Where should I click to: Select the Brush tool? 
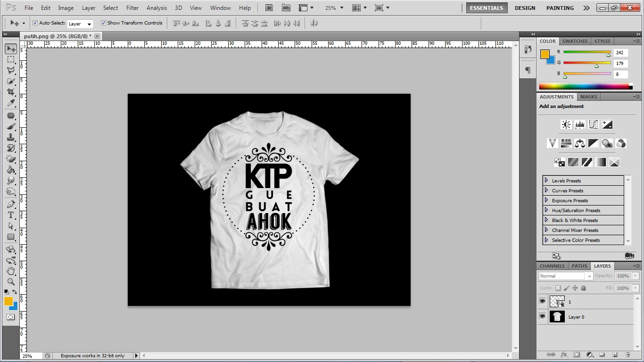pyautogui.click(x=11, y=126)
